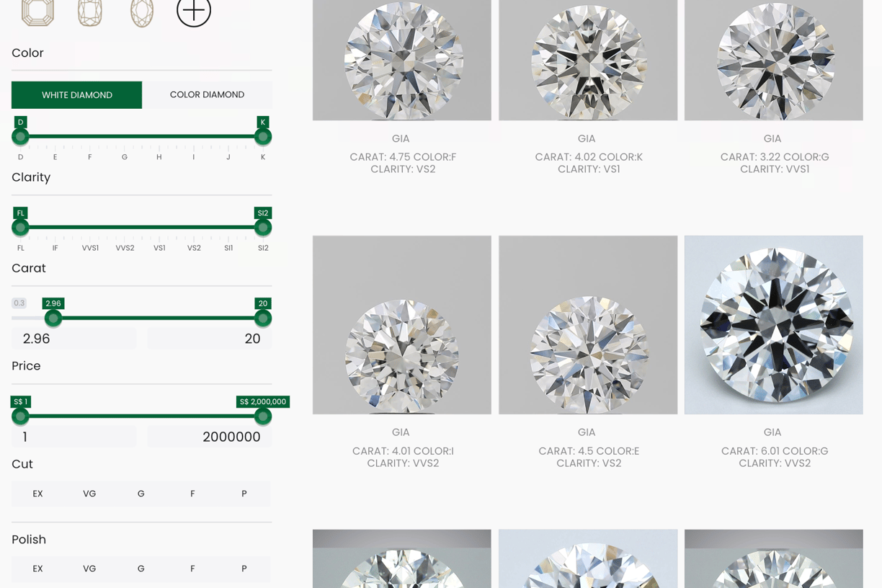Open the 6.01 carat G diamond thumbnail
Screen dimensions: 882x588
click(774, 325)
